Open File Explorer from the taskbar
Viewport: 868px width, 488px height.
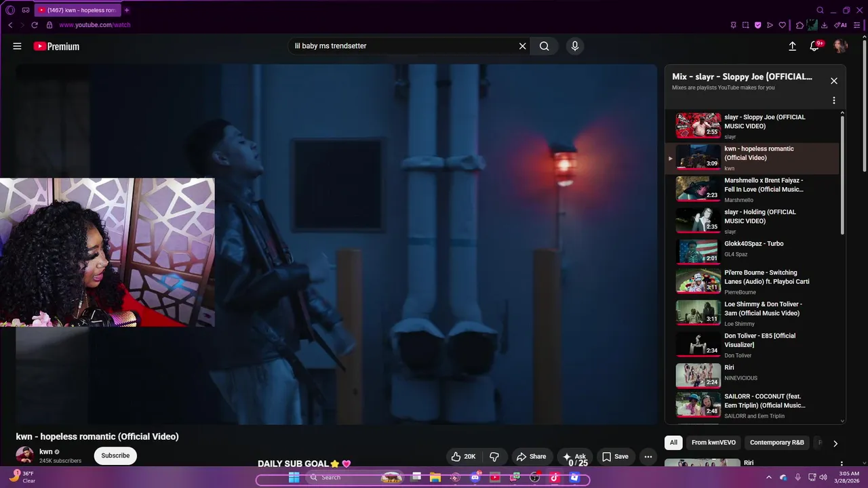coord(435,477)
